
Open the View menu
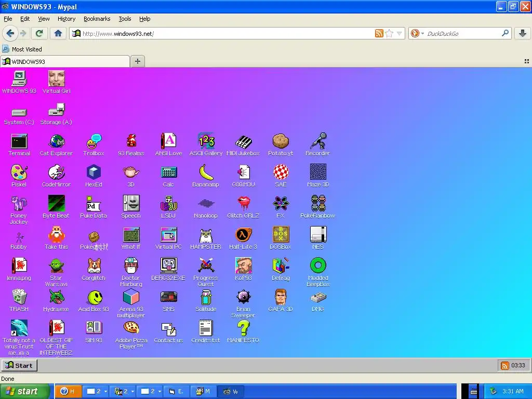44,19
